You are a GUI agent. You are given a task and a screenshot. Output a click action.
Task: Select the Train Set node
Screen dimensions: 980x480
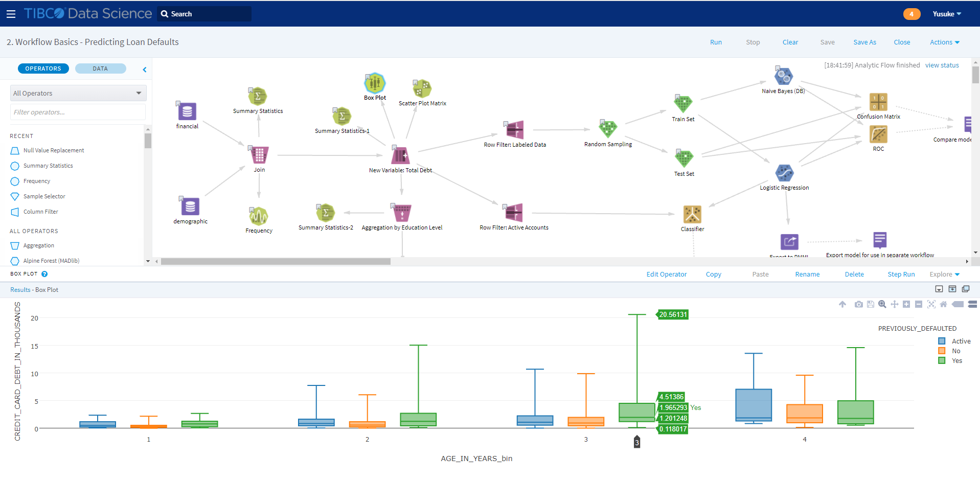(x=683, y=104)
